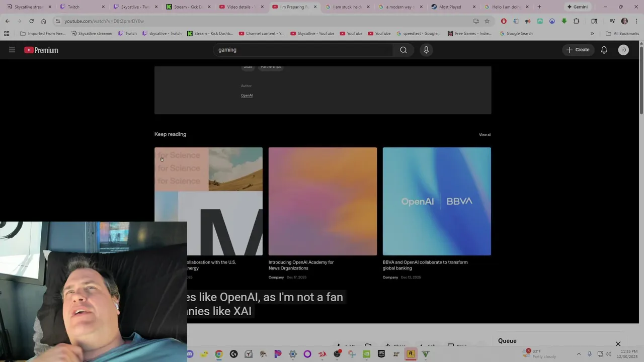The height and width of the screenshot is (362, 644).
Task: Open Rockstar Games launcher in taskbar
Action: pyautogui.click(x=411, y=354)
